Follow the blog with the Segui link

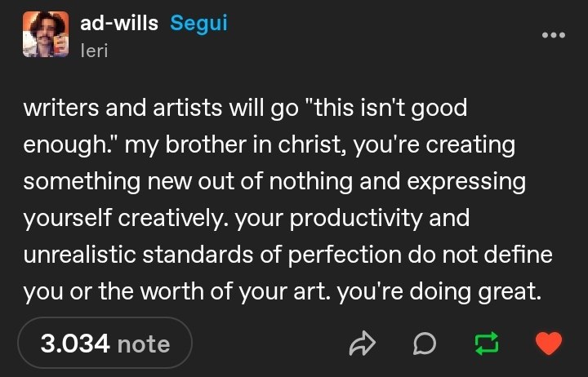[198, 23]
